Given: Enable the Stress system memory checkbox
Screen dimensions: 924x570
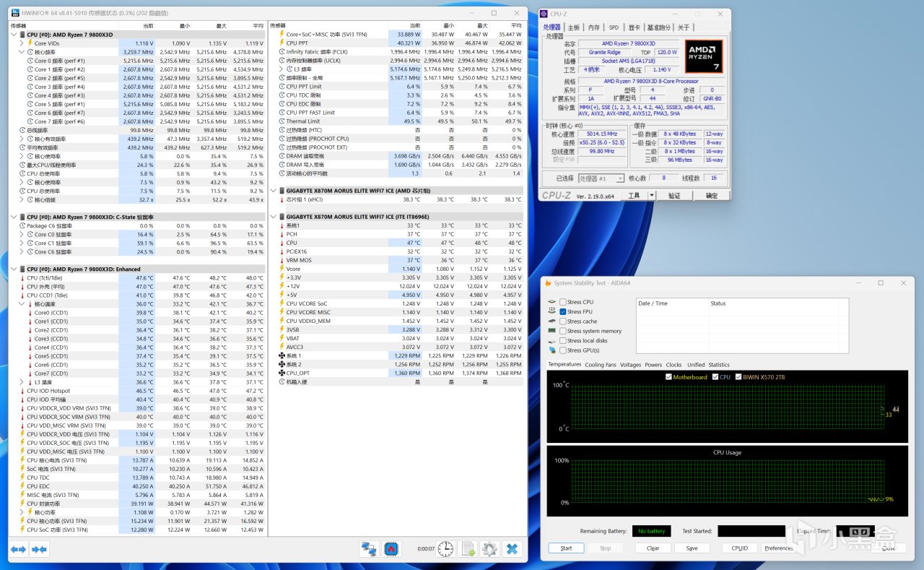Looking at the screenshot, I should pos(562,331).
